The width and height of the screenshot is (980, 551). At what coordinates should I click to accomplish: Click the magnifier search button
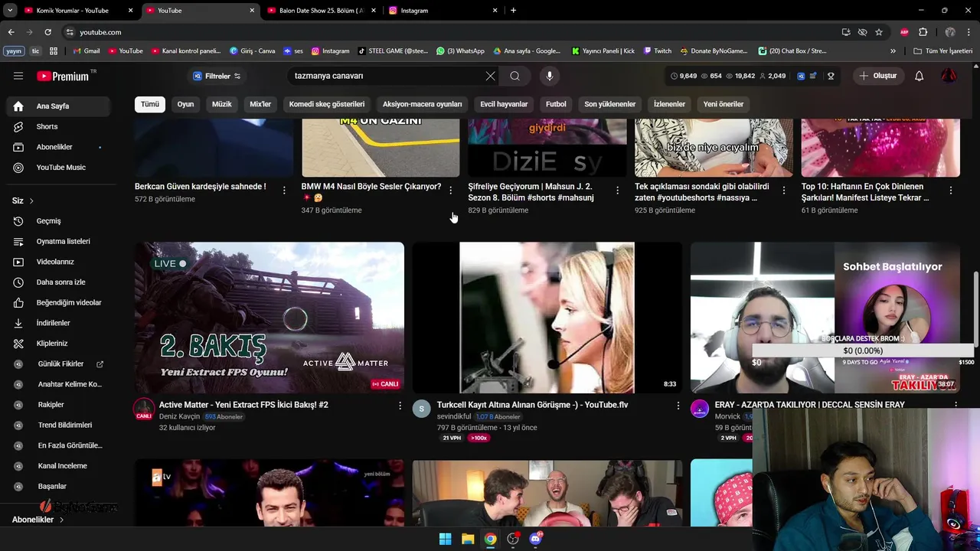pyautogui.click(x=514, y=76)
